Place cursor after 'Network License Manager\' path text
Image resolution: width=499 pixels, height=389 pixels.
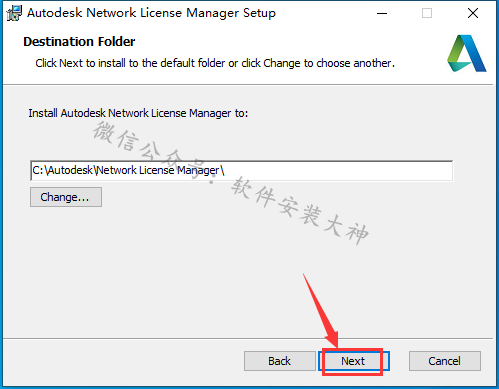[225, 171]
